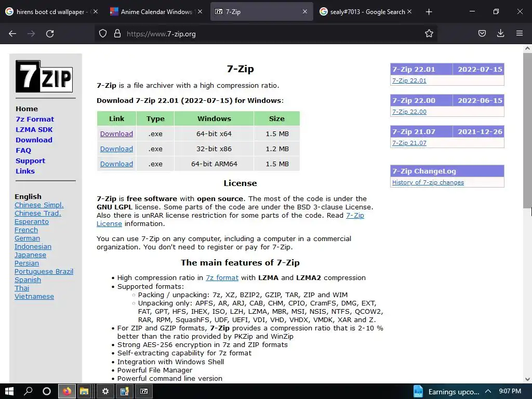
Task: Switch to hirens boot cd wallpaper tab
Action: coord(52,11)
